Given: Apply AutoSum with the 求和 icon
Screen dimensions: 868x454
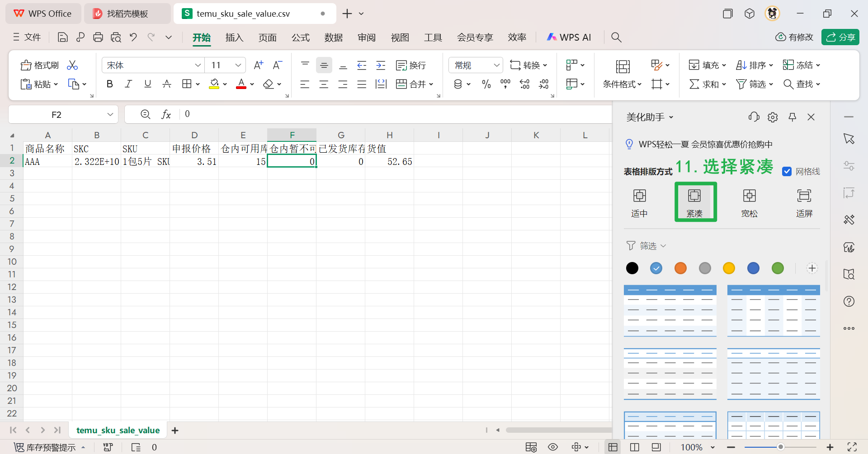Looking at the screenshot, I should point(704,84).
